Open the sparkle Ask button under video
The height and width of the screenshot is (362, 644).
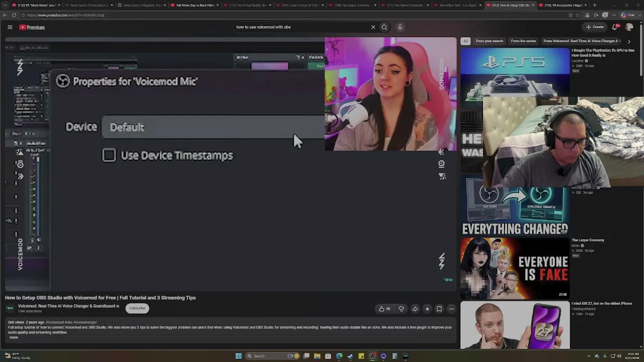pos(427,309)
